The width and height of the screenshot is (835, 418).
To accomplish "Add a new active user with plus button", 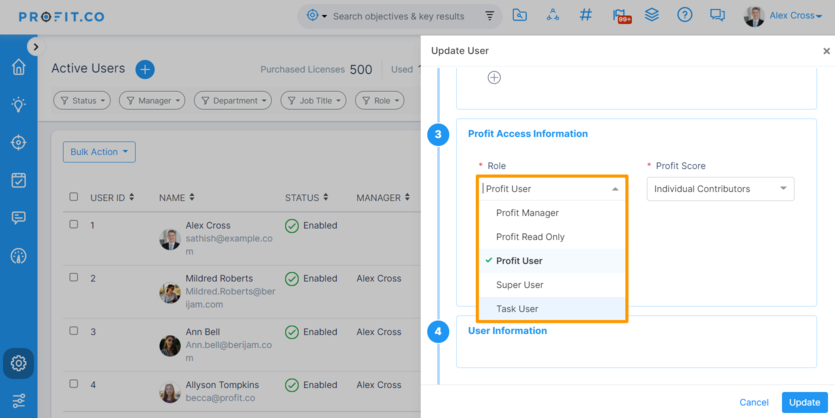I will pos(145,69).
